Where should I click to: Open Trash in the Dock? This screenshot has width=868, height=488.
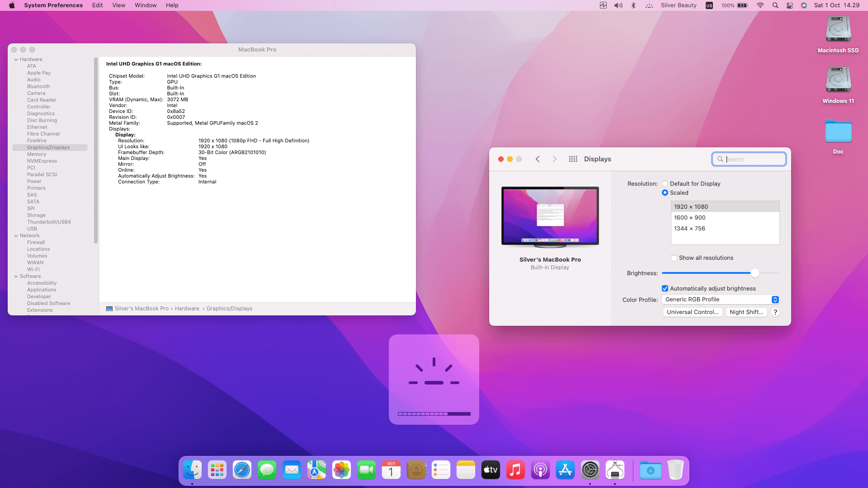(x=675, y=470)
